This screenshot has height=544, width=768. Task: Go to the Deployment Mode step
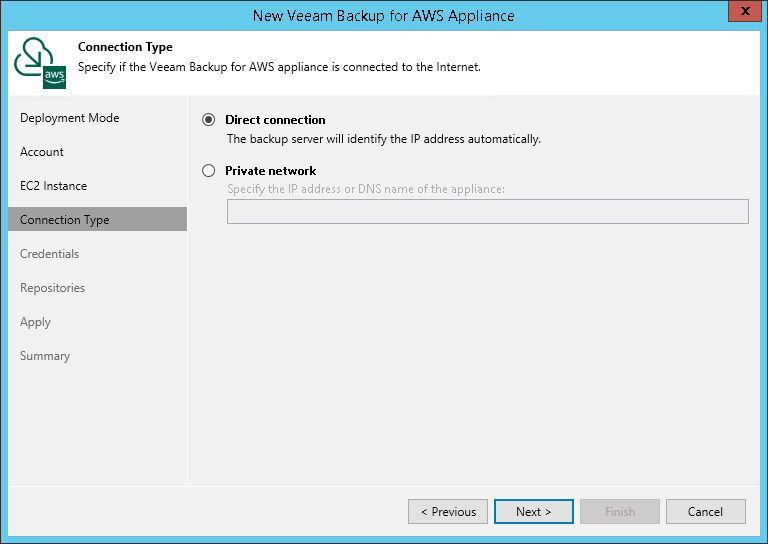click(x=69, y=118)
